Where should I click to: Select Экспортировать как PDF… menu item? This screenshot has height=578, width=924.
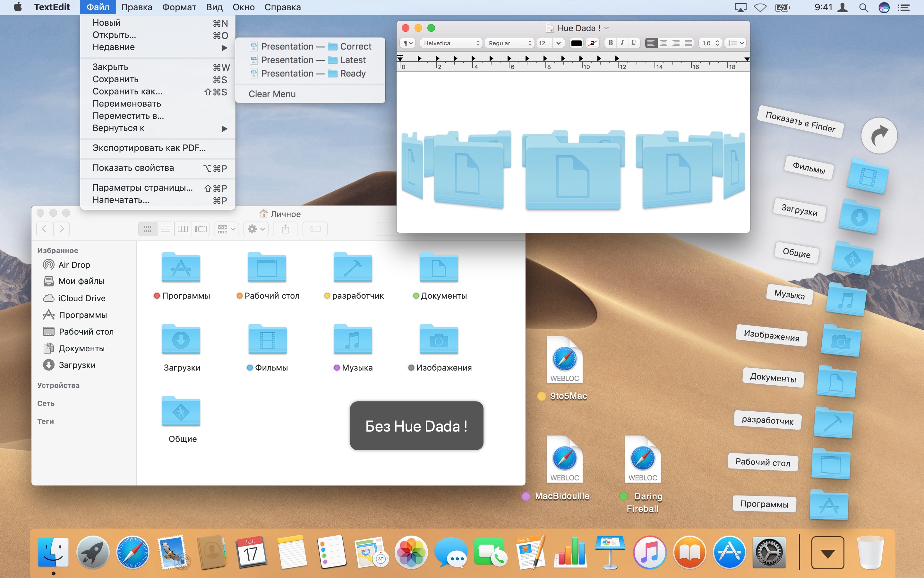[157, 148]
